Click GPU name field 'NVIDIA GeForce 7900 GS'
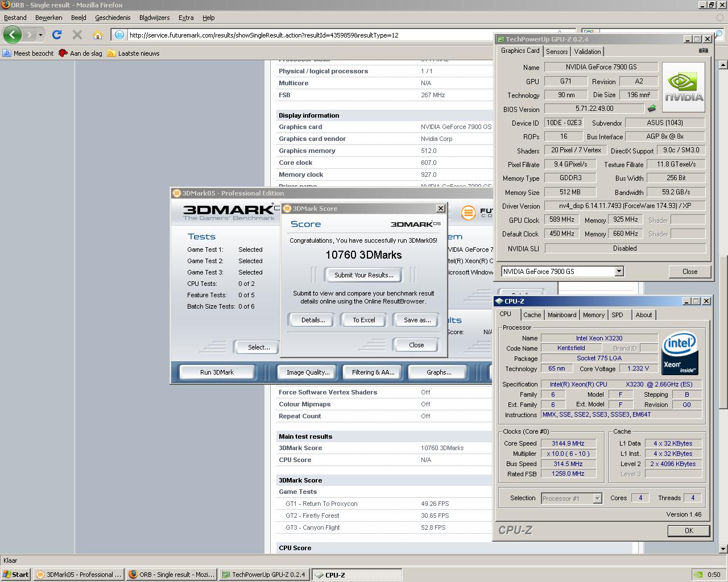This screenshot has height=582, width=728. click(601, 67)
